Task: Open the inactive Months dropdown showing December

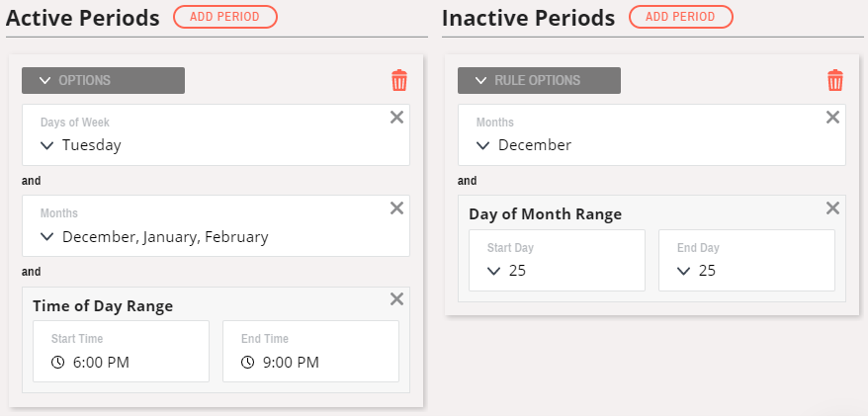Action: click(x=651, y=135)
